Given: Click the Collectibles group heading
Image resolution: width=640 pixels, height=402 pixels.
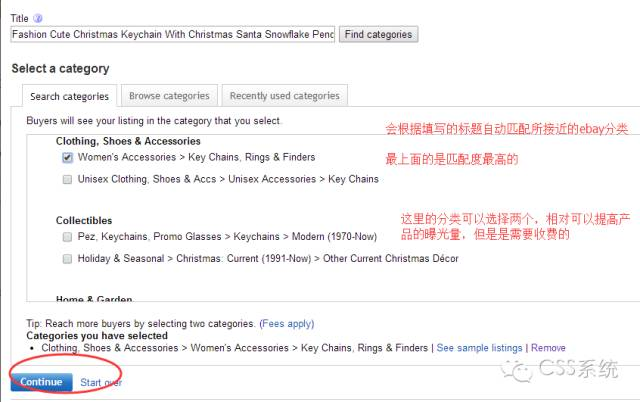Looking at the screenshot, I should [x=84, y=221].
